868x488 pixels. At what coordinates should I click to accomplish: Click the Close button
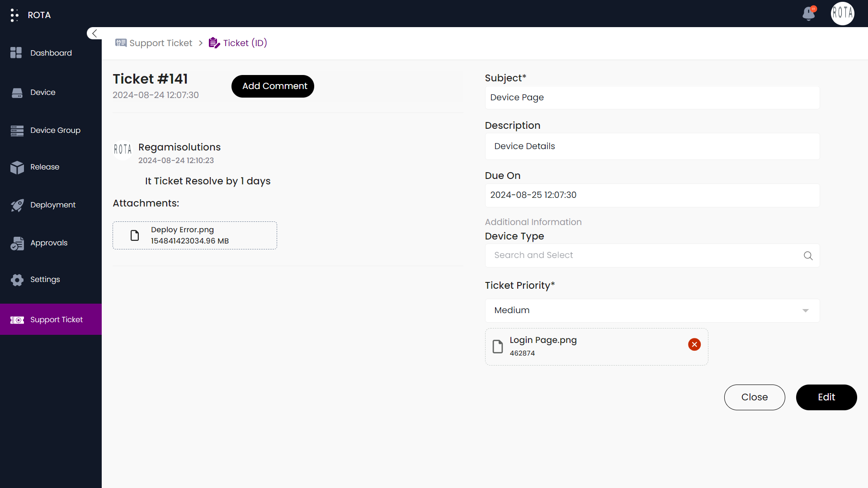pos(755,397)
